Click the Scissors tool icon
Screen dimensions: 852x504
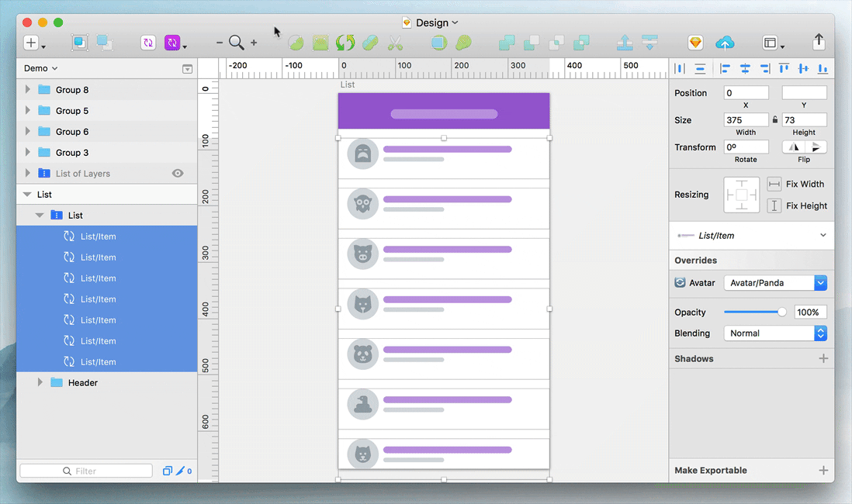tap(395, 43)
